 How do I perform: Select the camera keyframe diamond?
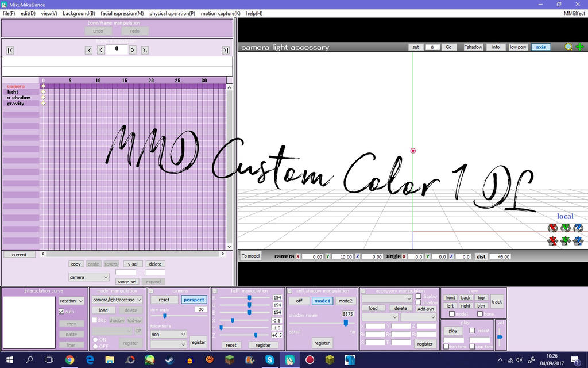point(44,86)
